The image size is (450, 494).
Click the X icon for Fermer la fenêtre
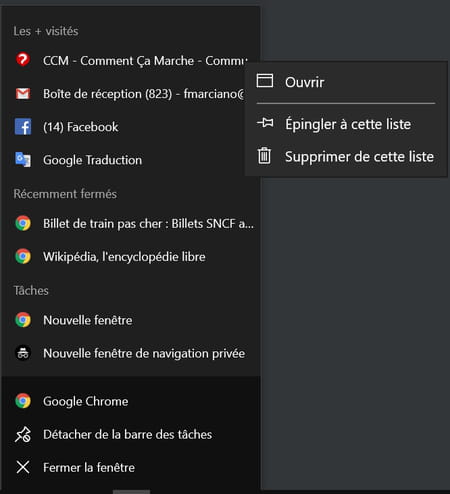coord(23,467)
